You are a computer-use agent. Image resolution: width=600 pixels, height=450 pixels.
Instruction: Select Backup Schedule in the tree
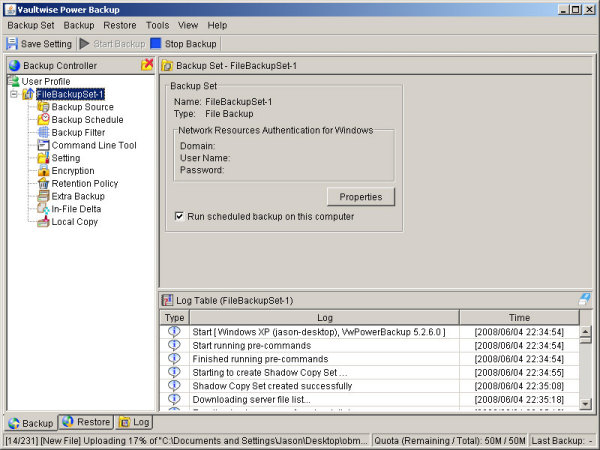coord(87,119)
